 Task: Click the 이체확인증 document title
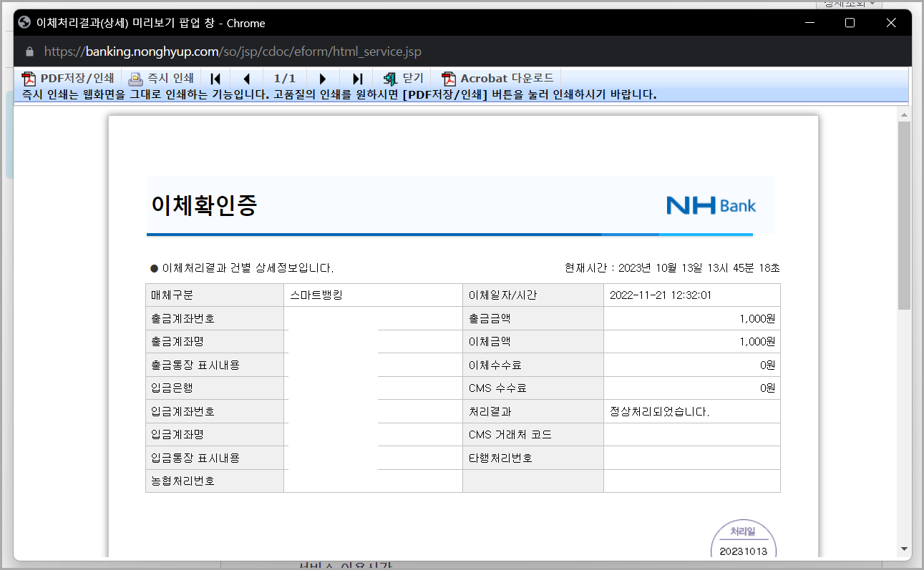[x=203, y=206]
